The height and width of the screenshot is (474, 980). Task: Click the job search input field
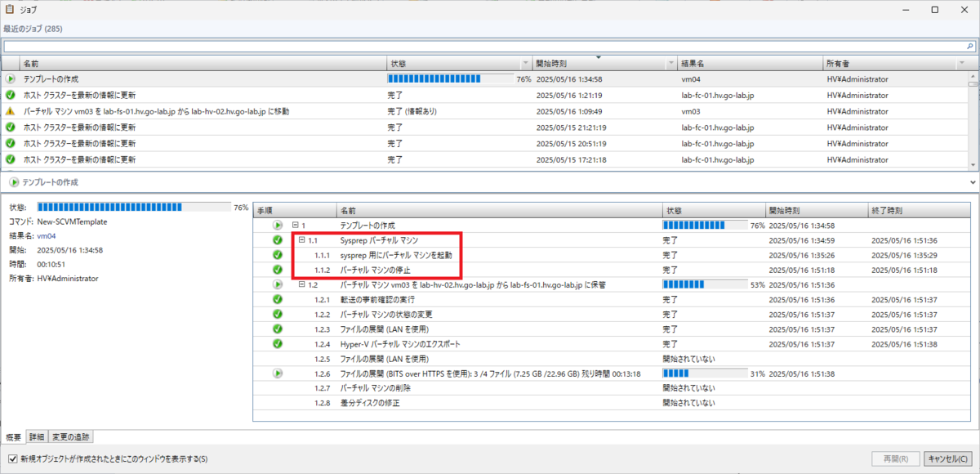483,47
